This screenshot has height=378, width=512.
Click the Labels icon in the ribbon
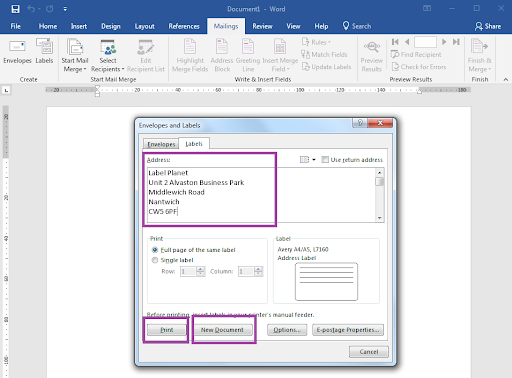point(44,51)
